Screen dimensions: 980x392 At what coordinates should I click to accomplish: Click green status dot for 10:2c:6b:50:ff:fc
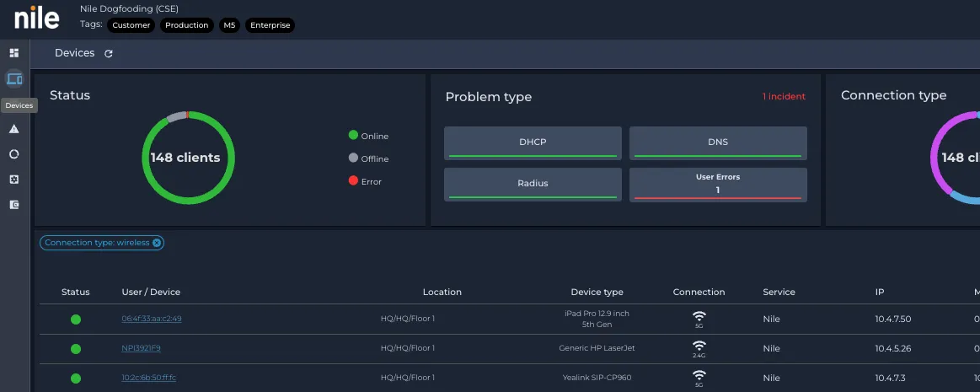click(76, 379)
